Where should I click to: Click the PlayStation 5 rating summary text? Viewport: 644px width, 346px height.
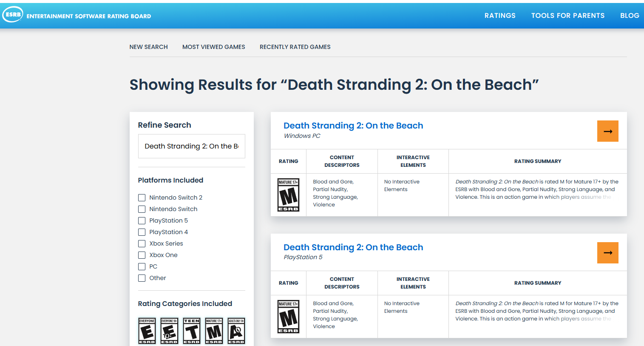(537, 311)
